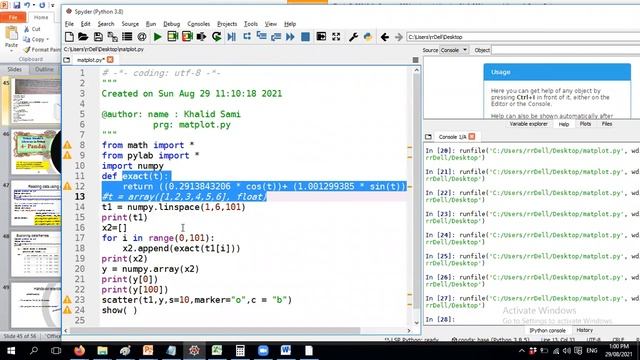The width and height of the screenshot is (640, 360).
Task: Toggle fullscreen mode icon
Action: [x=336, y=37]
